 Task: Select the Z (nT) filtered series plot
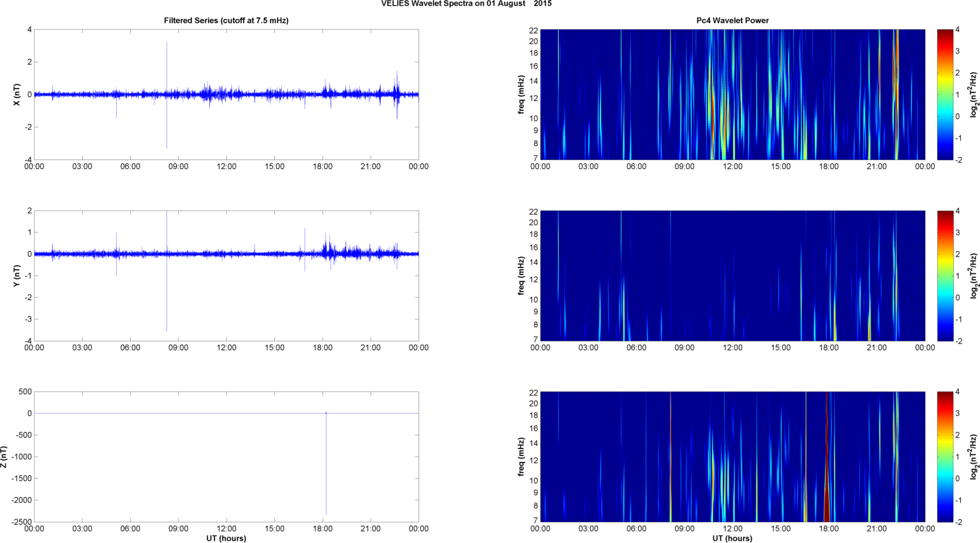226,457
